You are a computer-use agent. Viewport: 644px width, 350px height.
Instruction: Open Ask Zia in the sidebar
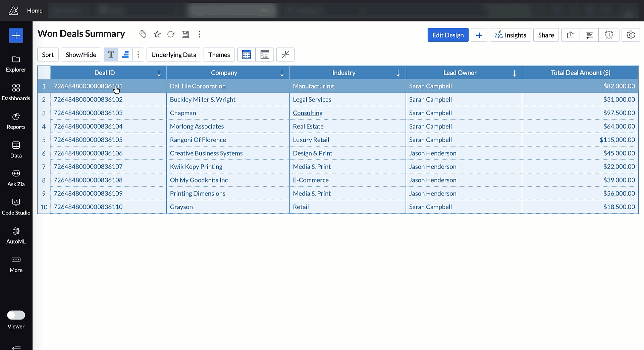click(x=16, y=178)
